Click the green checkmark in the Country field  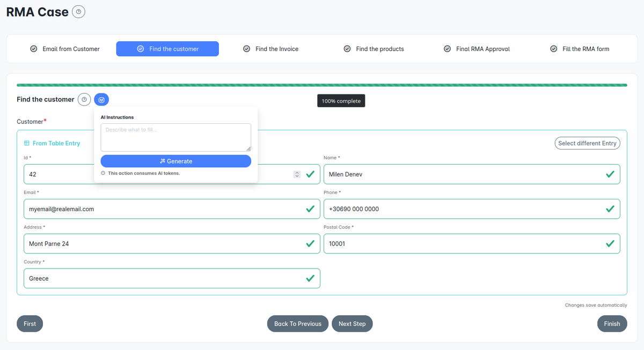point(310,278)
